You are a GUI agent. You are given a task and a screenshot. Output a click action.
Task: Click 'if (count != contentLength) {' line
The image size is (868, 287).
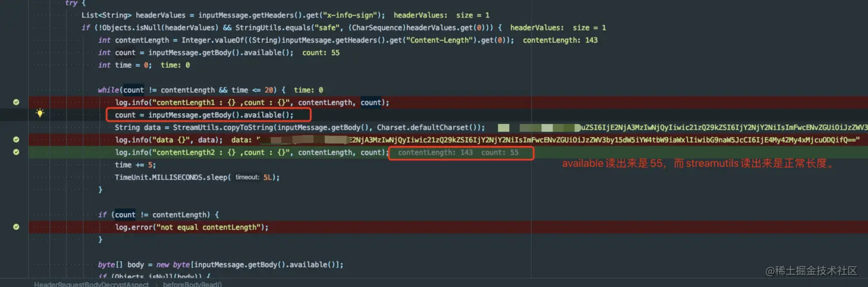pyautogui.click(x=159, y=215)
